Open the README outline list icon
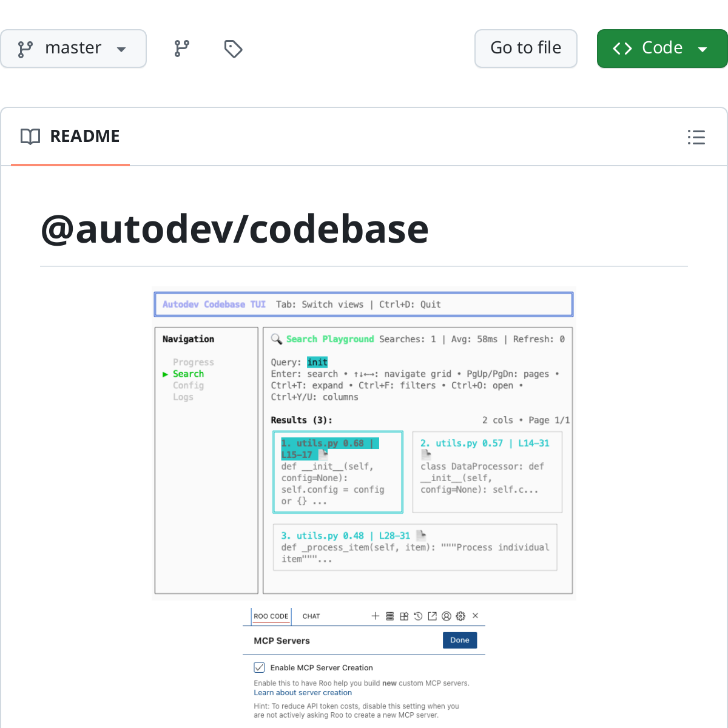This screenshot has width=728, height=728. (696, 138)
